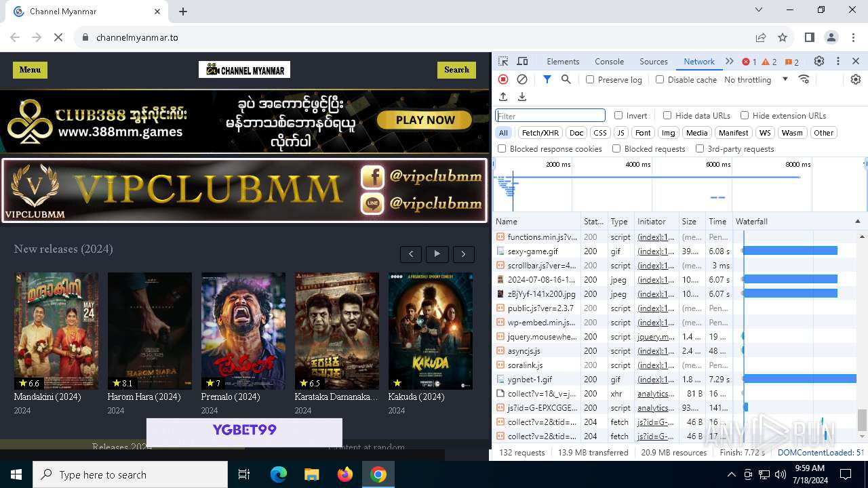
Task: Open the No throttling dropdown
Action: [756, 79]
